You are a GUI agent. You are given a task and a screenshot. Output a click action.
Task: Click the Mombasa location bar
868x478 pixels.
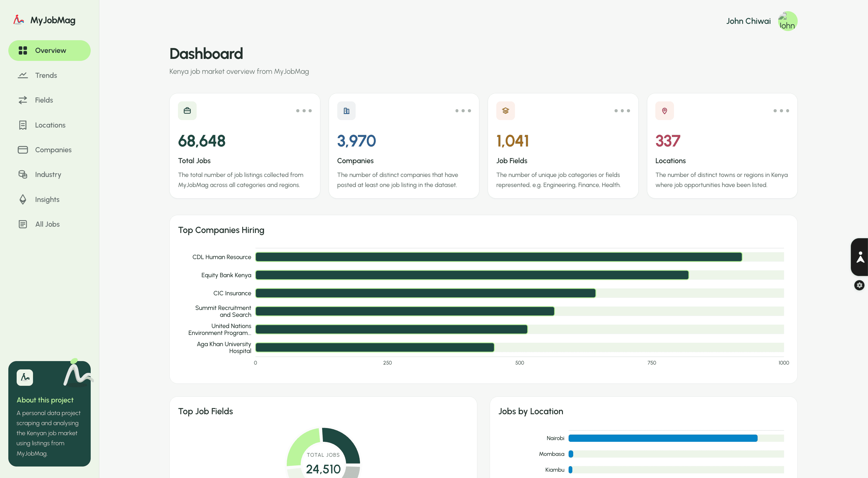point(571,454)
